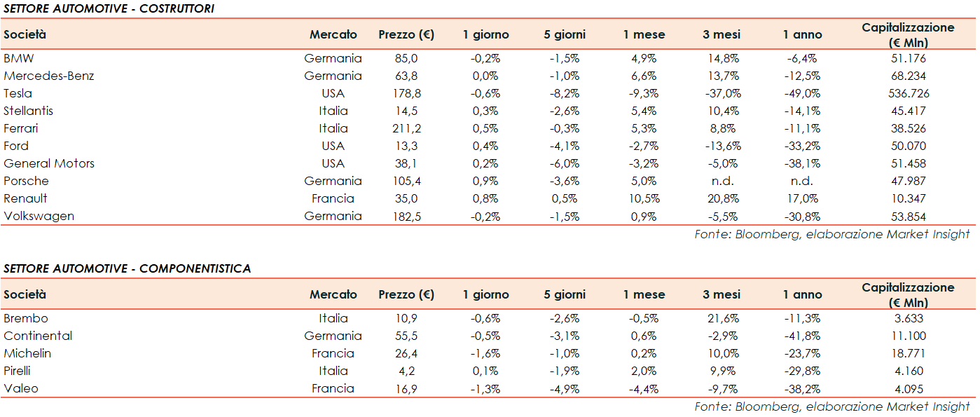
Task: Click Continental's 1 anno value -41,8%
Action: (x=802, y=336)
